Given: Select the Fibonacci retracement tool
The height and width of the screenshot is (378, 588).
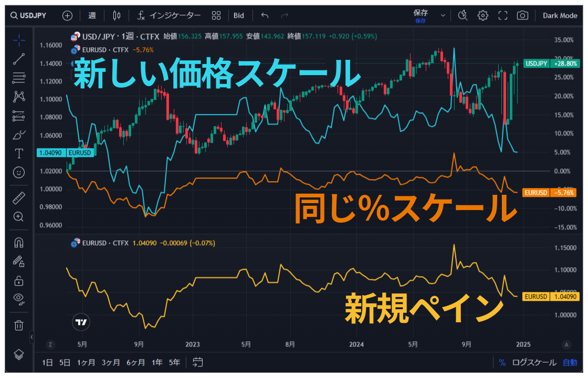Looking at the screenshot, I should 19,78.
